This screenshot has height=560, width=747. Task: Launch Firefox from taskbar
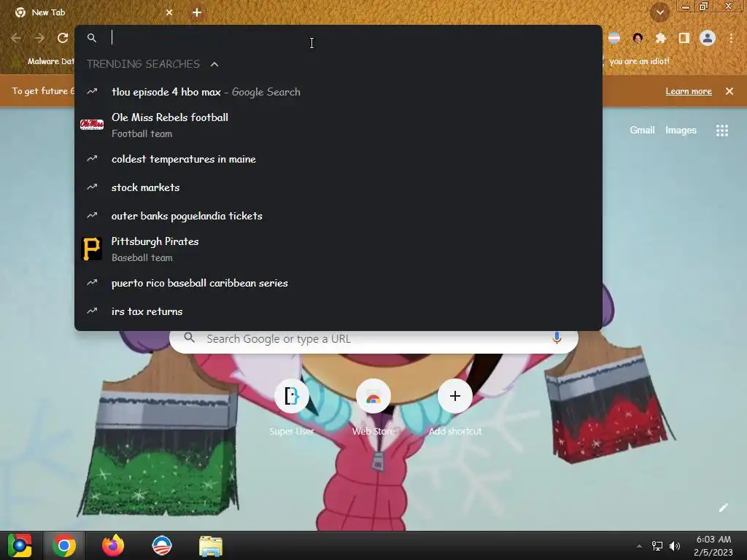click(113, 545)
